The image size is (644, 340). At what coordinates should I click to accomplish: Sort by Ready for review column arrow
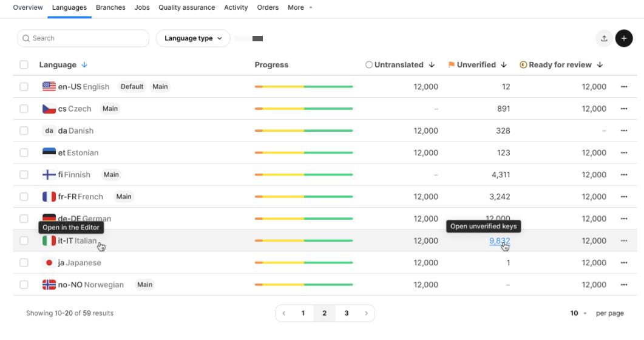[x=600, y=65]
